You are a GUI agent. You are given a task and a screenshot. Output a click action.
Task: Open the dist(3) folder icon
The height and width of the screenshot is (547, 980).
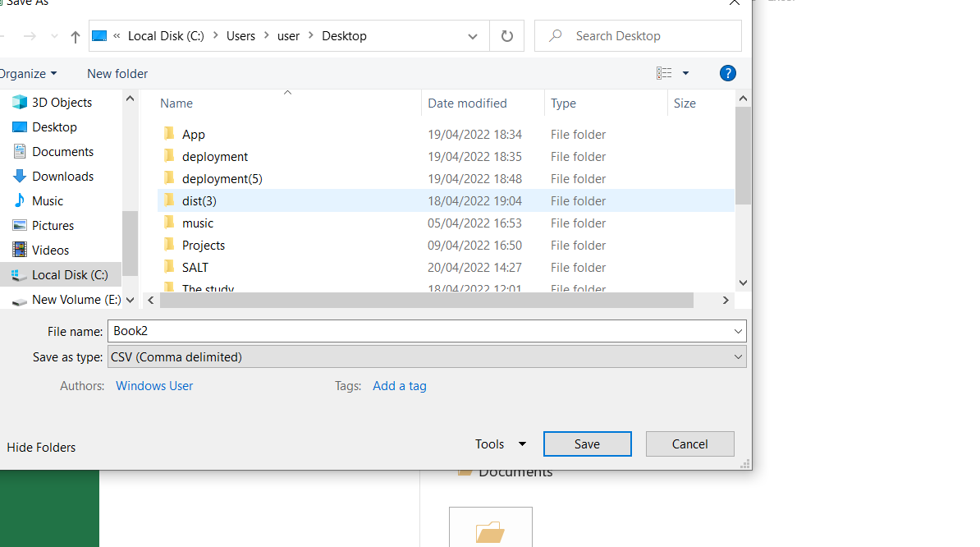click(170, 200)
